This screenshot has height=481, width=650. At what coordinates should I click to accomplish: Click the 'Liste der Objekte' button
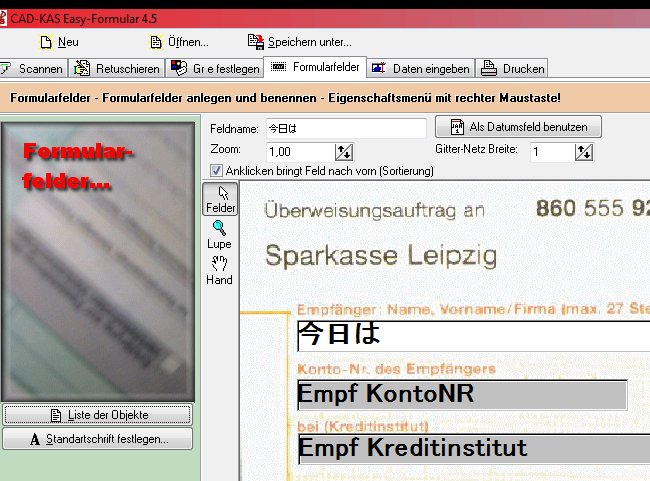(x=97, y=415)
